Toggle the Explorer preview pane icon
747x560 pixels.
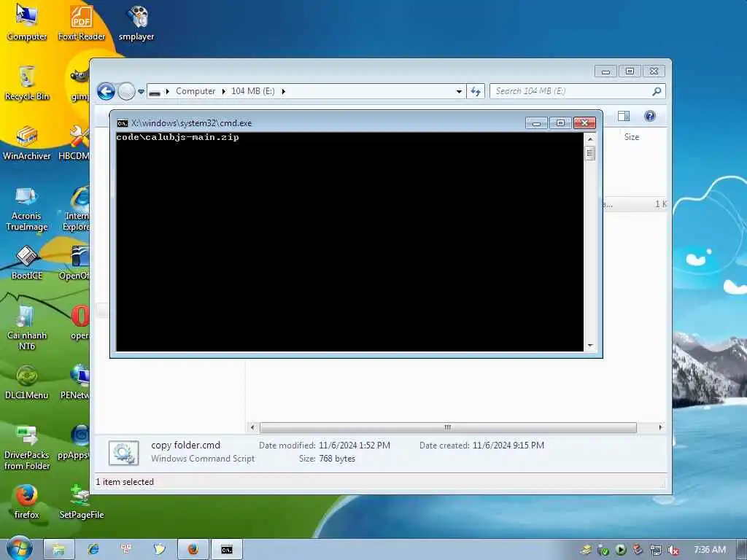pyautogui.click(x=623, y=116)
